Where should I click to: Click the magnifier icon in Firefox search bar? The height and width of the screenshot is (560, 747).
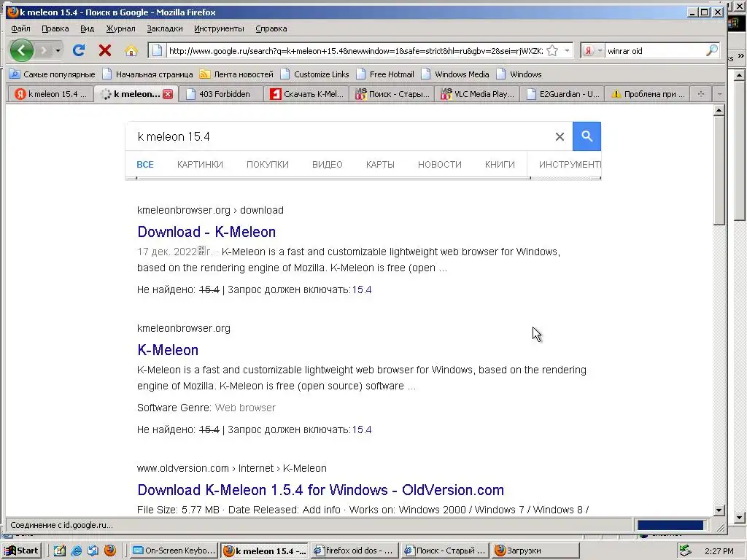coord(712,50)
